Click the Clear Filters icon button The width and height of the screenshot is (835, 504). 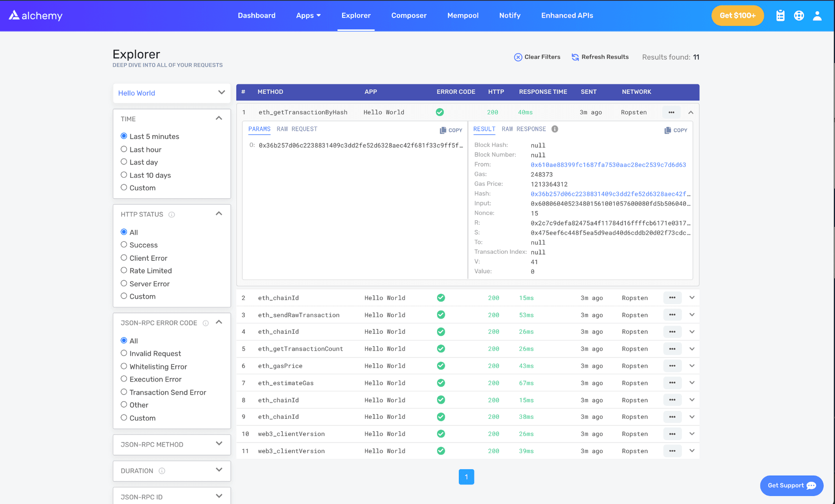point(518,57)
